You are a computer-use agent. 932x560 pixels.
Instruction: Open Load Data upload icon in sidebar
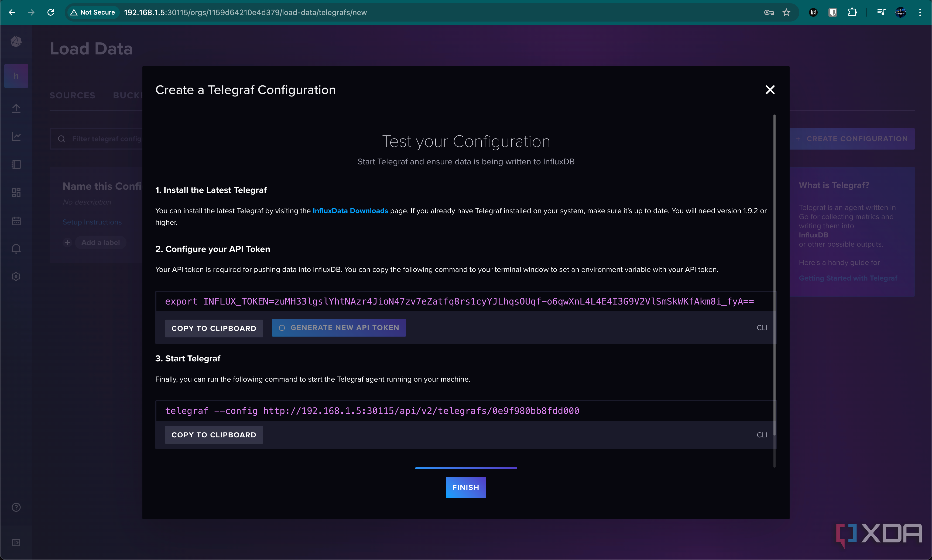(x=16, y=108)
